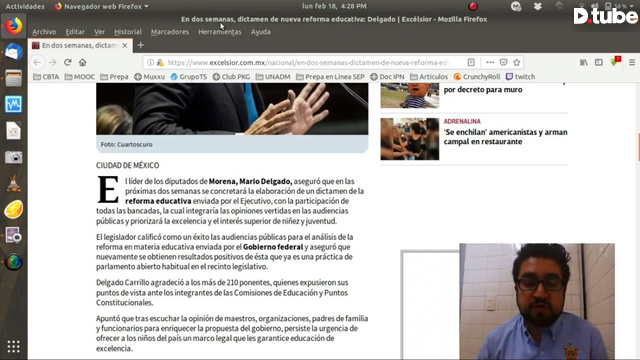This screenshot has width=640, height=360.
Task: Open the System Monitor dock icon
Action: coord(13,104)
